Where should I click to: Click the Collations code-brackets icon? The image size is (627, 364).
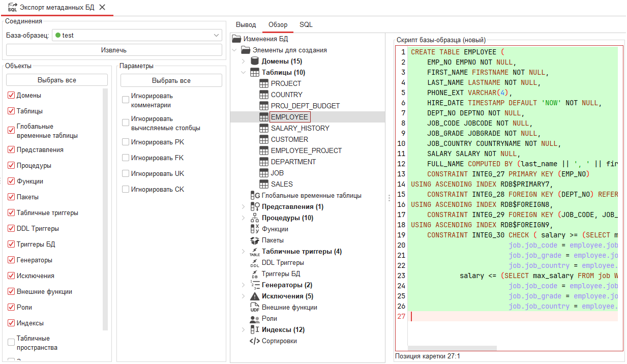[x=255, y=341]
